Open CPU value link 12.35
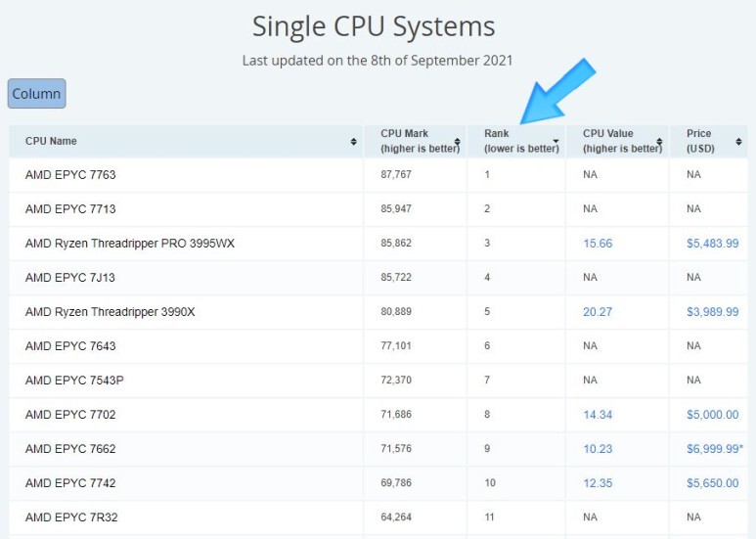 (598, 483)
